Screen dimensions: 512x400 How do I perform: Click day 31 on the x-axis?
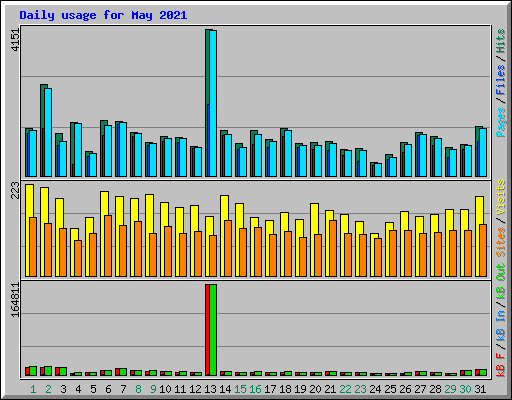(x=480, y=389)
